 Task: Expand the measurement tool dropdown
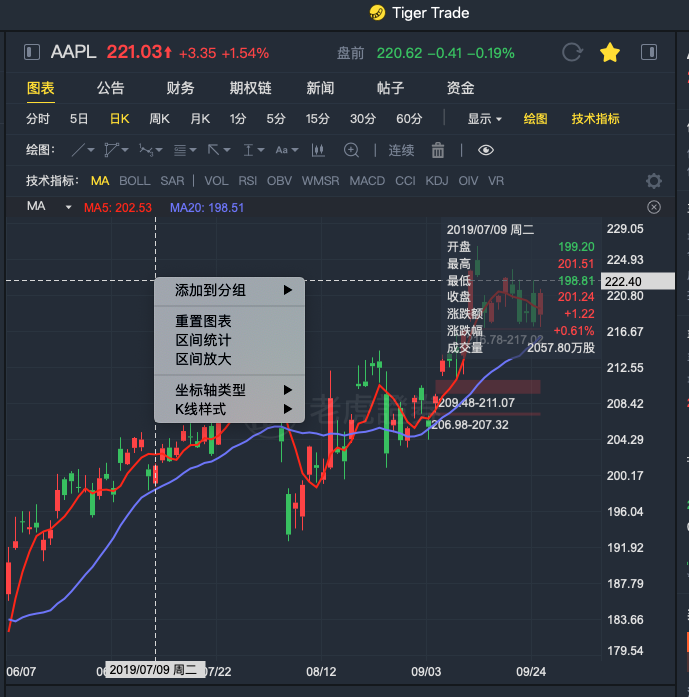260,150
